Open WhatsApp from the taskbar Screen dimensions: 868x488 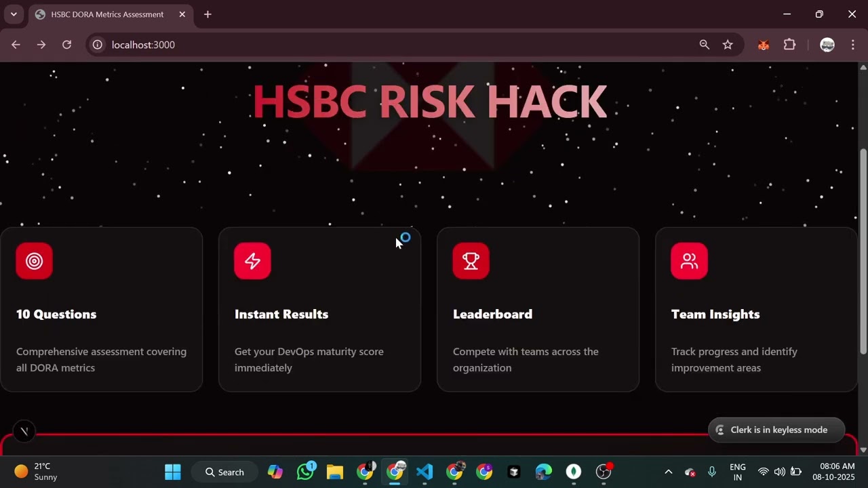pos(305,472)
